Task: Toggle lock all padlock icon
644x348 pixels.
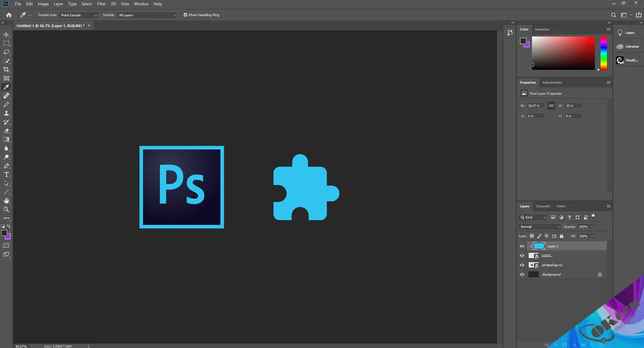Action: 561,236
